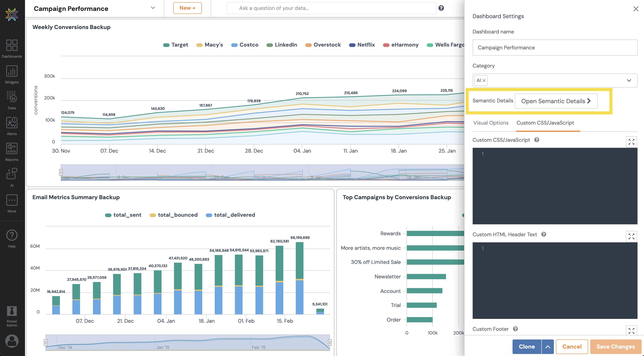Click Top Campaigns by Conversions Backup title
Viewport: 644px width, 356px height.
tap(397, 197)
